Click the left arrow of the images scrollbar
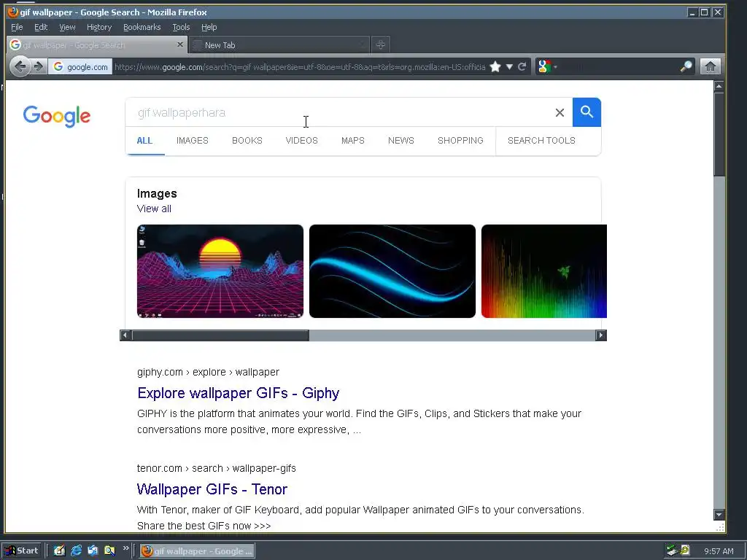 [125, 335]
